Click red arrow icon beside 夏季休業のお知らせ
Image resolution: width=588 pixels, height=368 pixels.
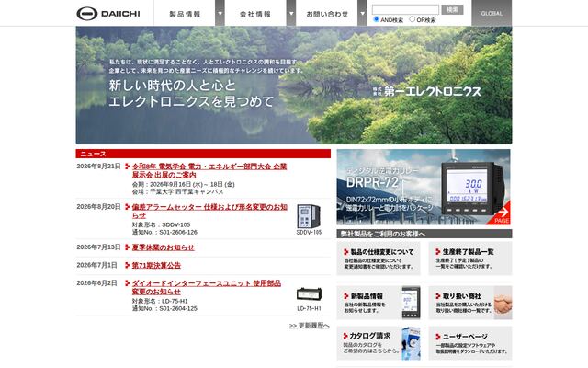pyautogui.click(x=127, y=247)
